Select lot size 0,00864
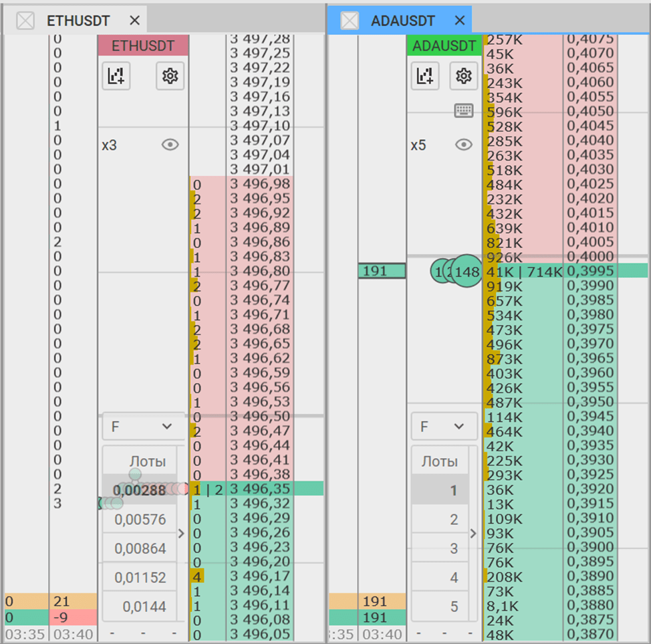Image resolution: width=651 pixels, height=644 pixels. [x=140, y=548]
